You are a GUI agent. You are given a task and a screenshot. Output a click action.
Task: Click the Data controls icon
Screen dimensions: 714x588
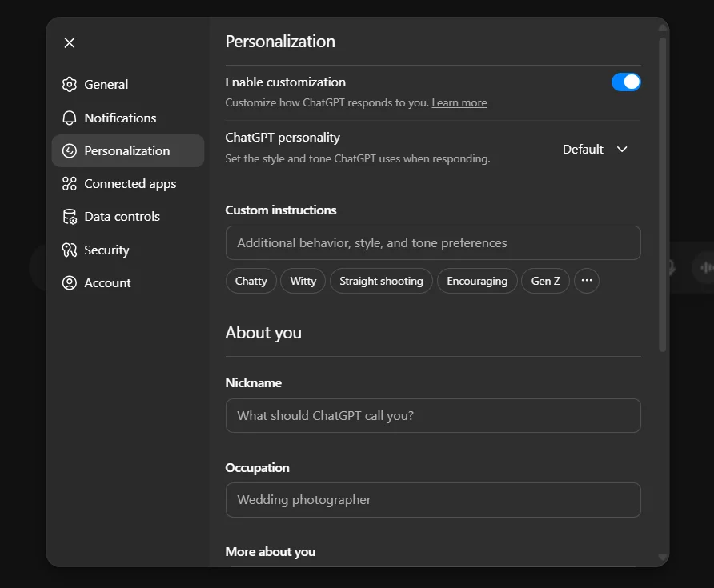point(69,216)
